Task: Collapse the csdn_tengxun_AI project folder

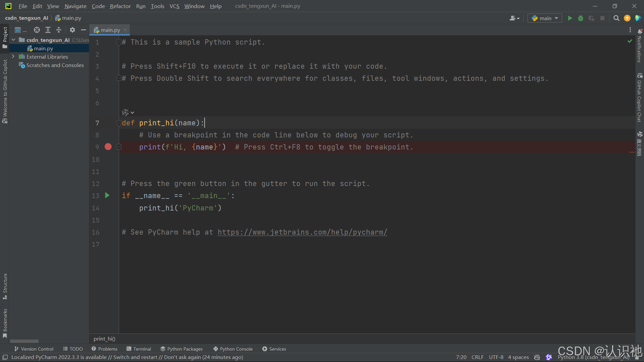Action: click(13, 40)
